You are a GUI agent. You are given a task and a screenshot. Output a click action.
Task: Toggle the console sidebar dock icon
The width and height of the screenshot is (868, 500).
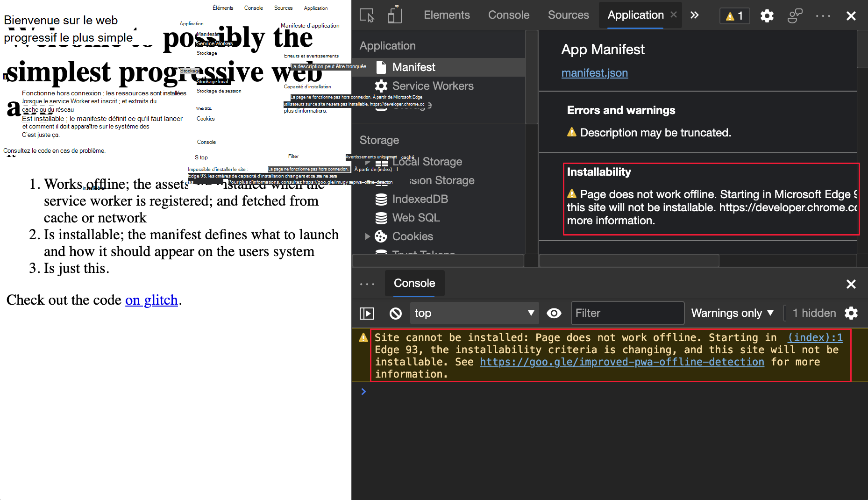click(x=367, y=313)
